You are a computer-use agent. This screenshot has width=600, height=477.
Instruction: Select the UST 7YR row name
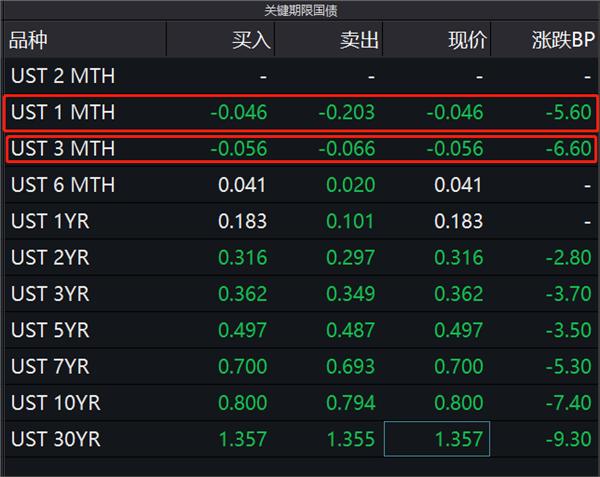[x=51, y=366]
